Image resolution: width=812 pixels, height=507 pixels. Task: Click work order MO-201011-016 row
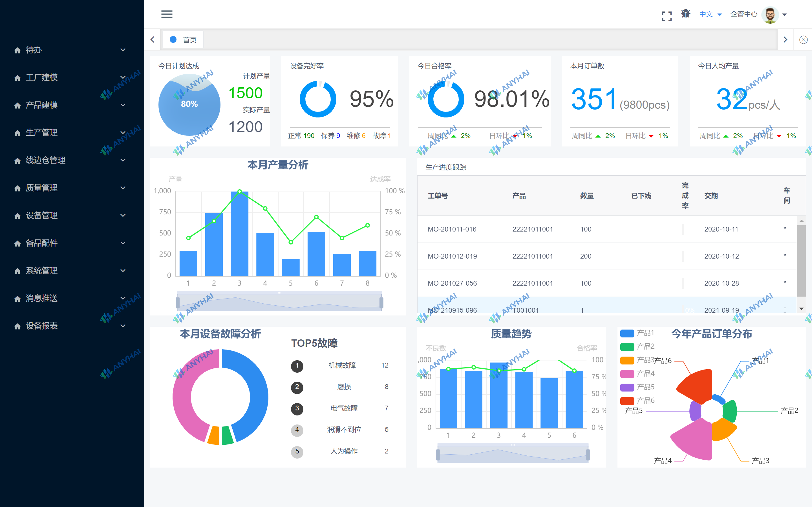452,229
